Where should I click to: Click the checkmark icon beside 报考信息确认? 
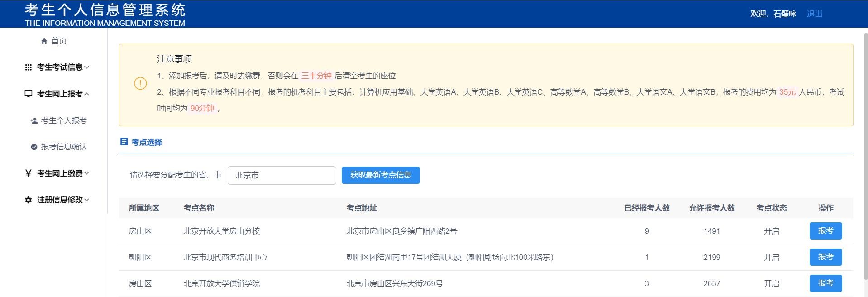(34, 147)
